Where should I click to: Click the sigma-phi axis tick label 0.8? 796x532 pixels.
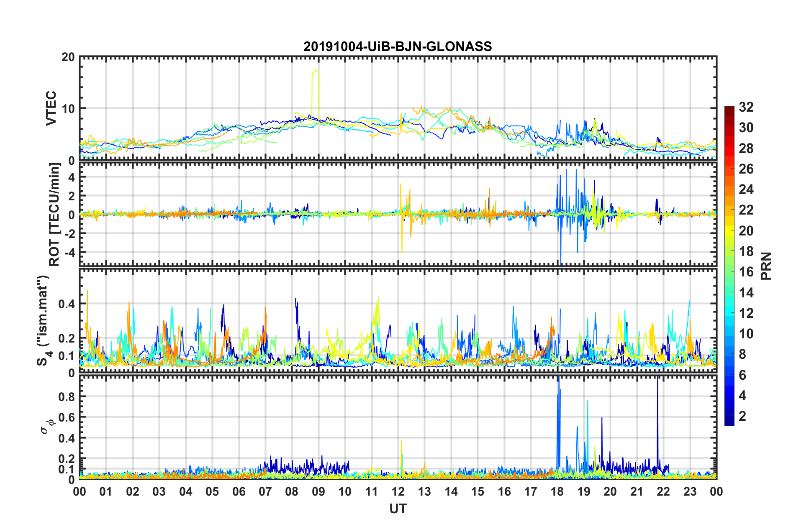pos(67,396)
